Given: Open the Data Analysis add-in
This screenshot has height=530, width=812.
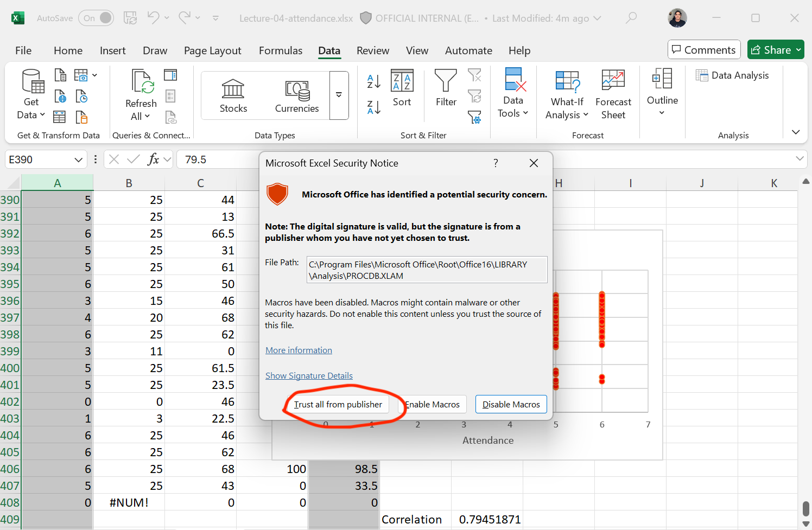Looking at the screenshot, I should [732, 75].
